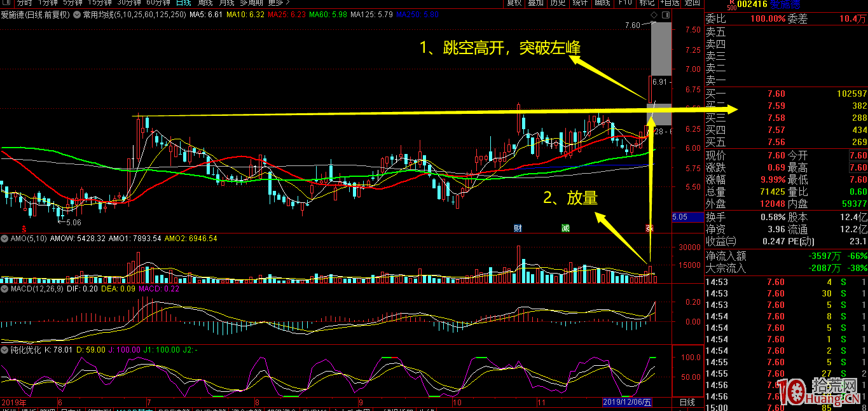Click the 换手 0.58% value
Viewport: 868px width, 411px height.
[772, 218]
